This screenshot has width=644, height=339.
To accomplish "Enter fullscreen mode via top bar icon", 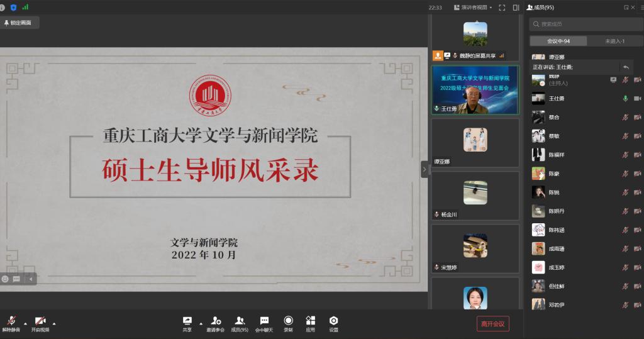I will [x=502, y=8].
